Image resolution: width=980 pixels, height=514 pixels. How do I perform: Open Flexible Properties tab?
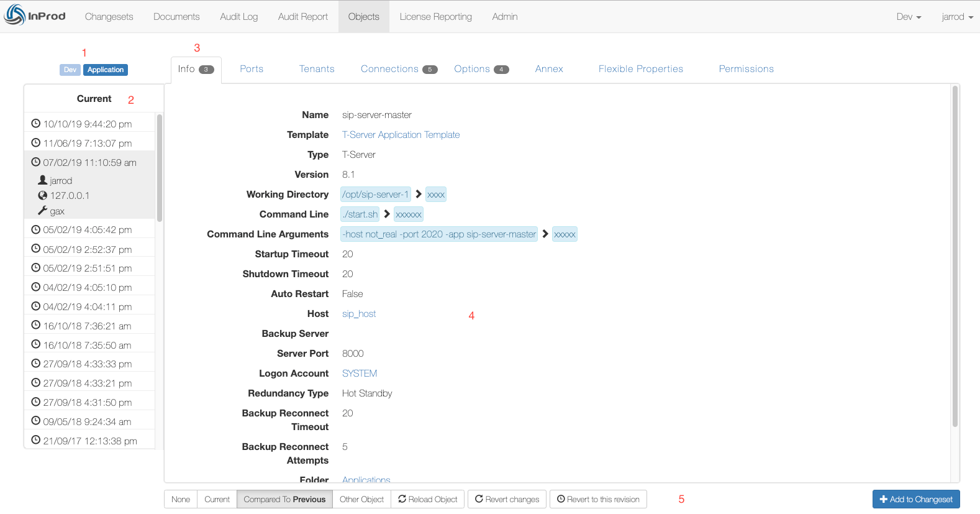640,69
